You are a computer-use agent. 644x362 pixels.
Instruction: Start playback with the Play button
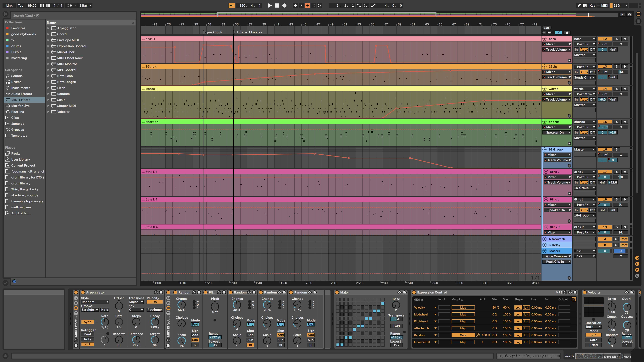pyautogui.click(x=269, y=5)
